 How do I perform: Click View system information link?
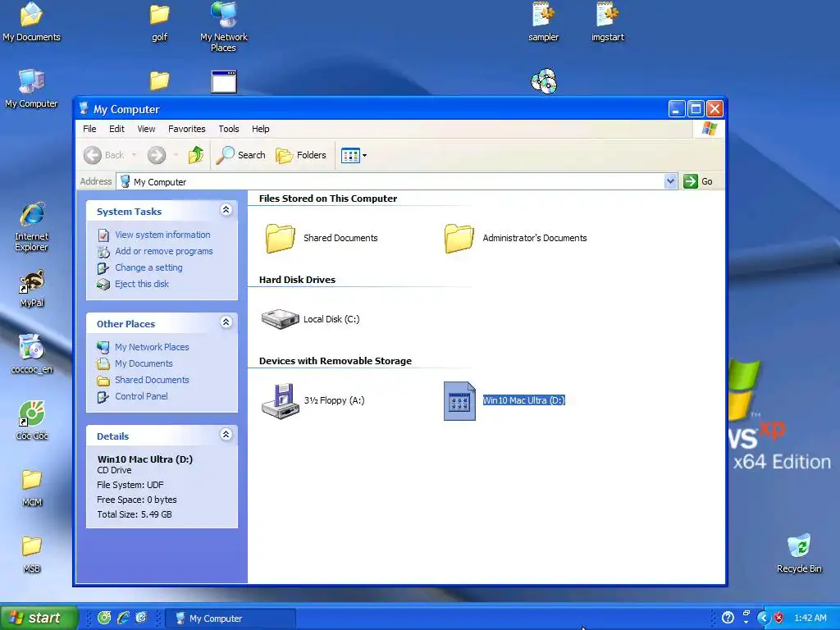pyautogui.click(x=162, y=235)
